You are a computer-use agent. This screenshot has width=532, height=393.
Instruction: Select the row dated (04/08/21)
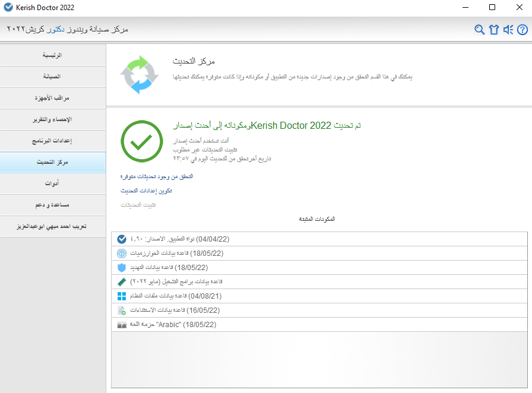click(319, 296)
